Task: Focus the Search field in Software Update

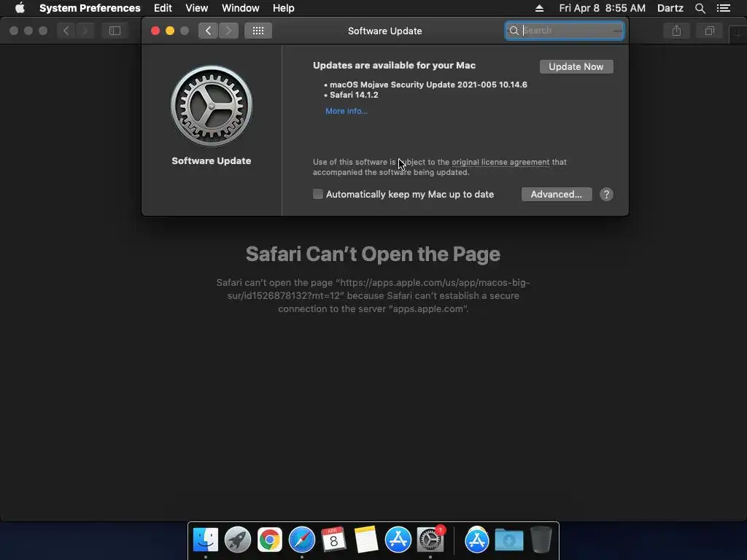Action: (565, 31)
